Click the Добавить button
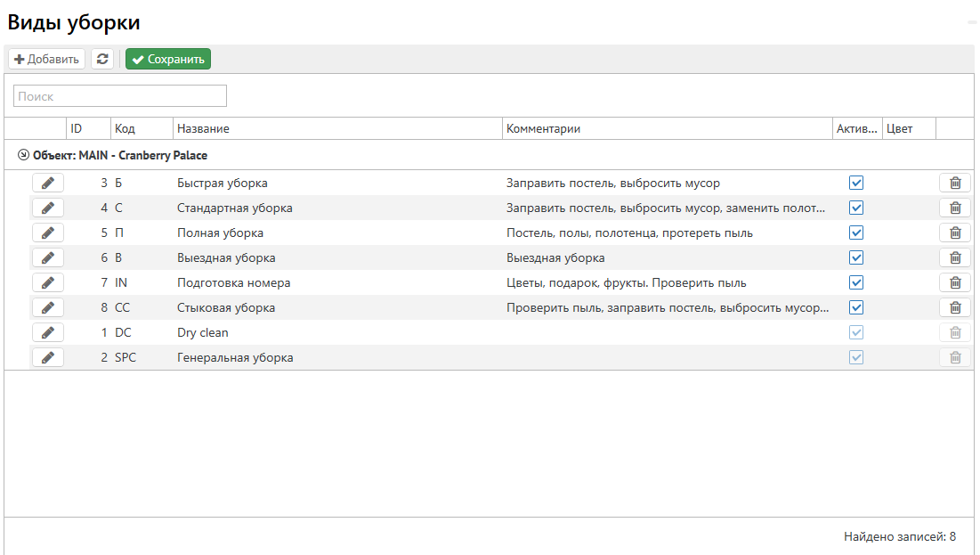 [x=46, y=60]
